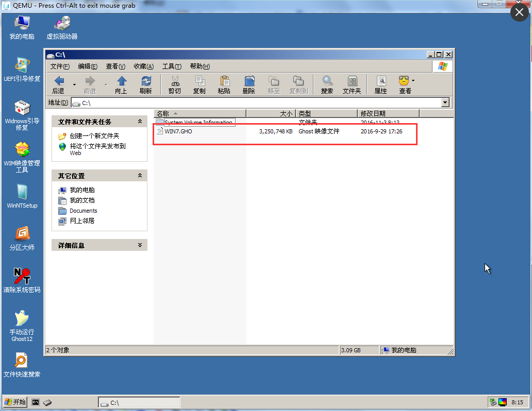Run the 清除系统密码 password tool
This screenshot has height=411, width=532.
(21, 276)
